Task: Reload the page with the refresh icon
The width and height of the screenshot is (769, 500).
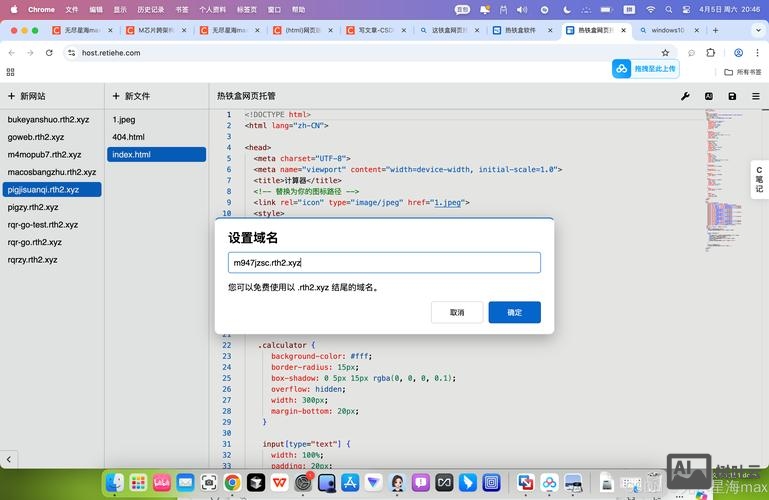Action: click(51, 53)
